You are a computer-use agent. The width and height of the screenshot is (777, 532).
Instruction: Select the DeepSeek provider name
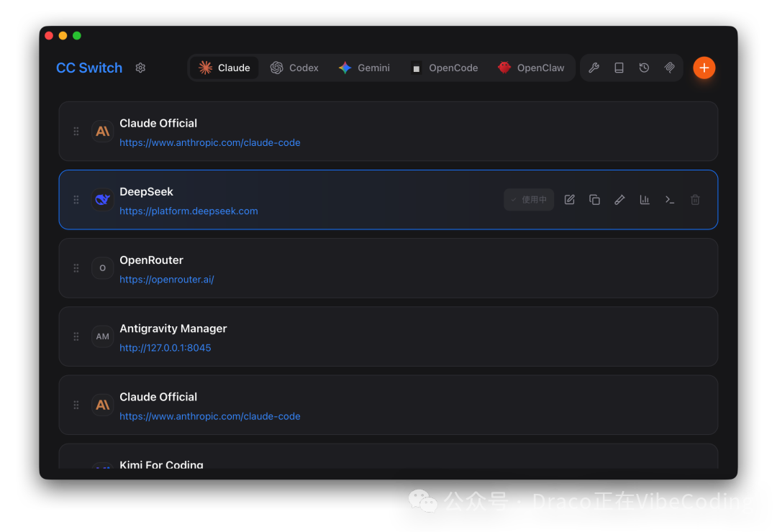pyautogui.click(x=146, y=192)
